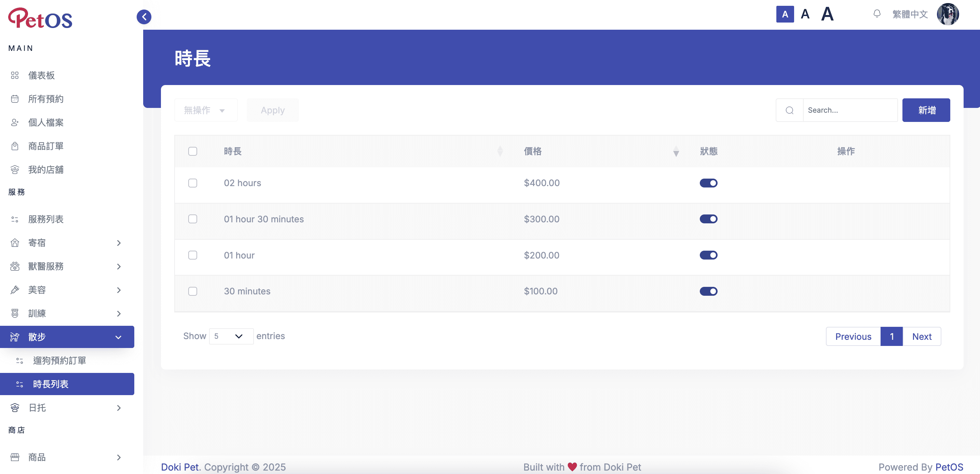Collapse sidebar with the back arrow button
Screen dimensions: 980x474
[x=144, y=17]
